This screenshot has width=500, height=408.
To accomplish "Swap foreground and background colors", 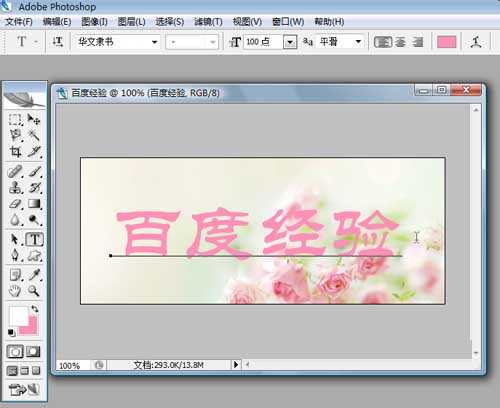I will 35,309.
